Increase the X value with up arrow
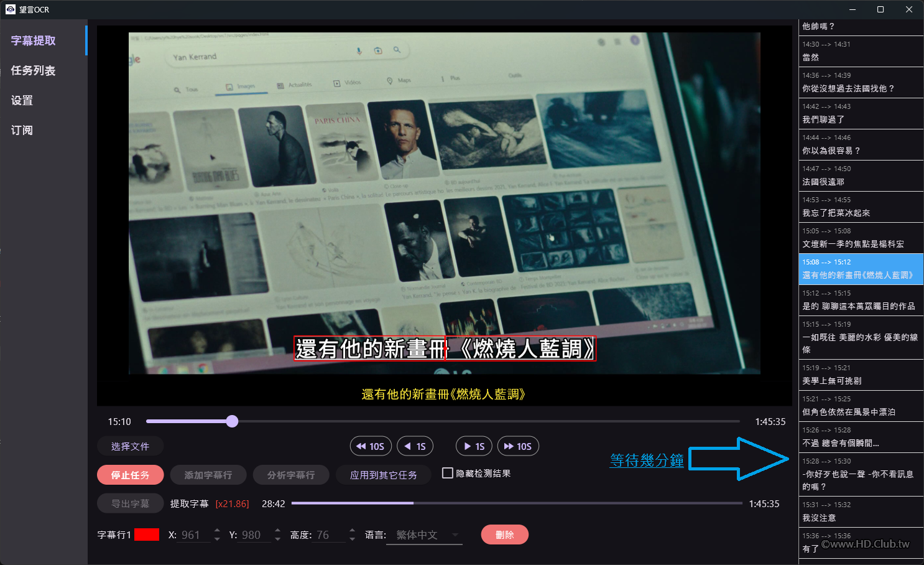 217,531
